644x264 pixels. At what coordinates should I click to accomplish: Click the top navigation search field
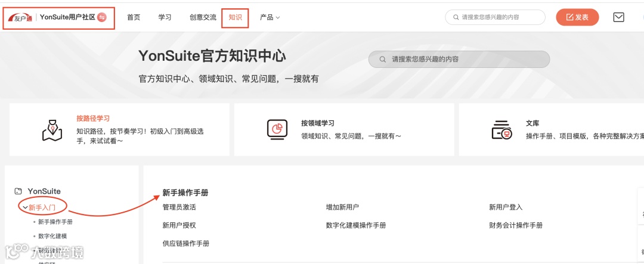pos(495,17)
